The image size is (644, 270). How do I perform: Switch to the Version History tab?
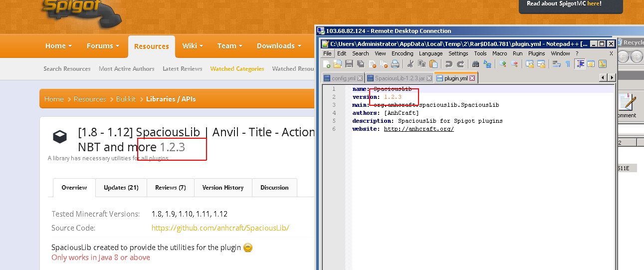point(223,188)
